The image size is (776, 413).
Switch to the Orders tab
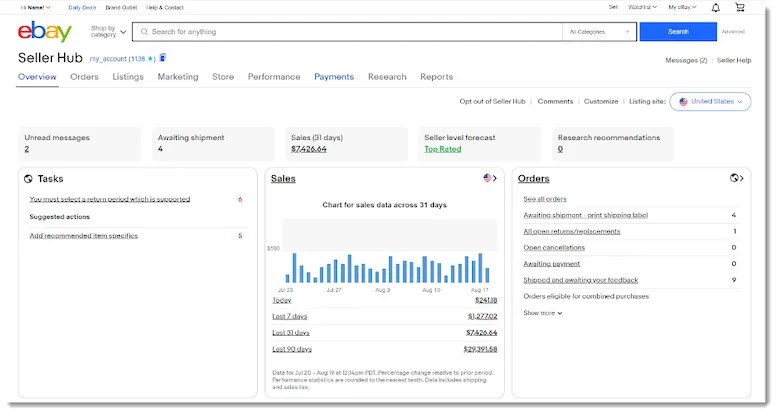pos(84,77)
